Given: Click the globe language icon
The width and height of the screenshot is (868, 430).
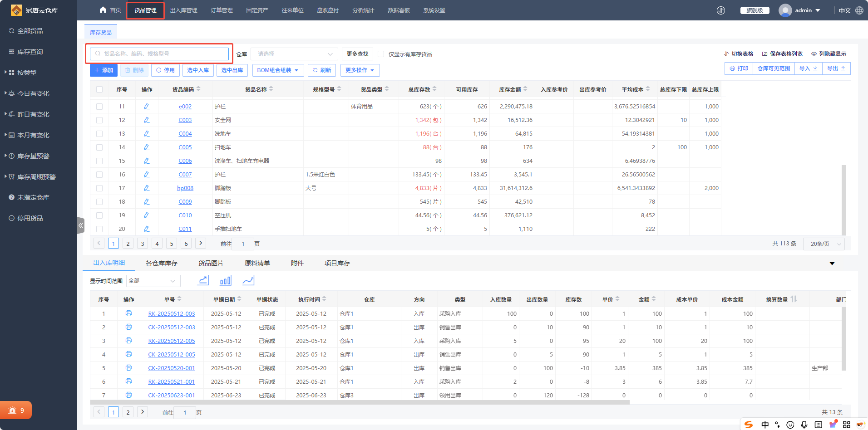Looking at the screenshot, I should 859,10.
